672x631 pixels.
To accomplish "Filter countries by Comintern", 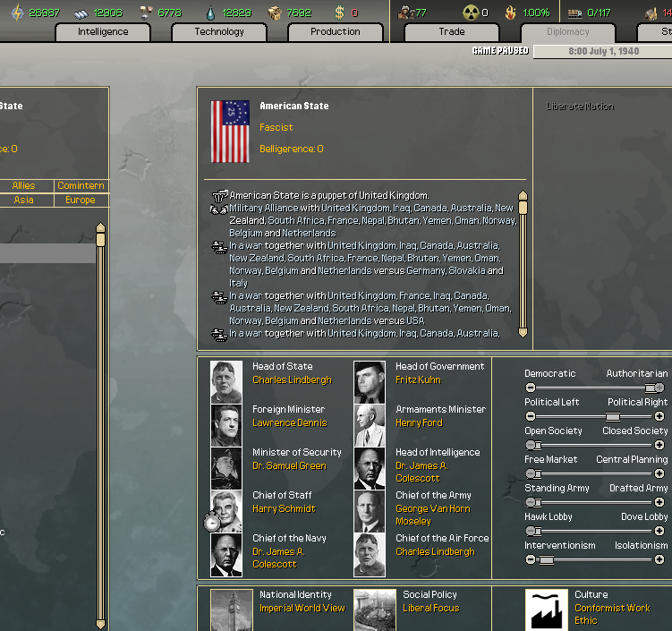I will [x=81, y=186].
